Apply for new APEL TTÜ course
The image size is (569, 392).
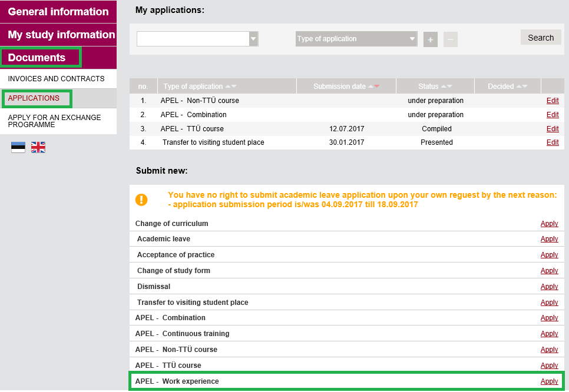549,366
